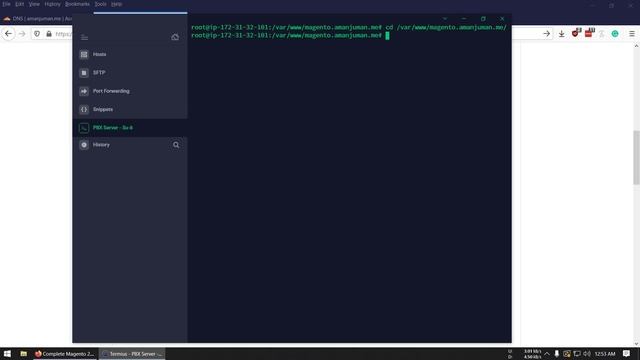Click the cloud sync icon in Termius sidebar
Screen dimensions: 640x360
(x=175, y=37)
